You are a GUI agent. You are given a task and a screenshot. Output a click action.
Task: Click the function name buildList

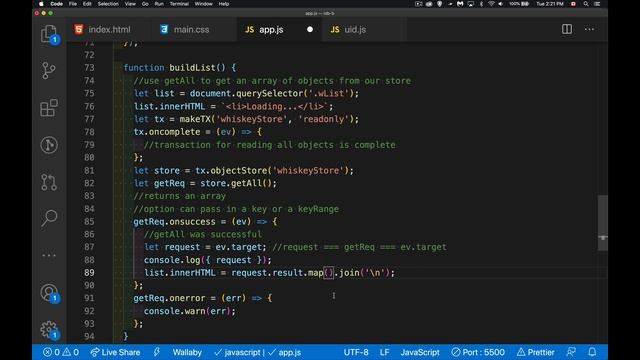[x=192, y=67]
